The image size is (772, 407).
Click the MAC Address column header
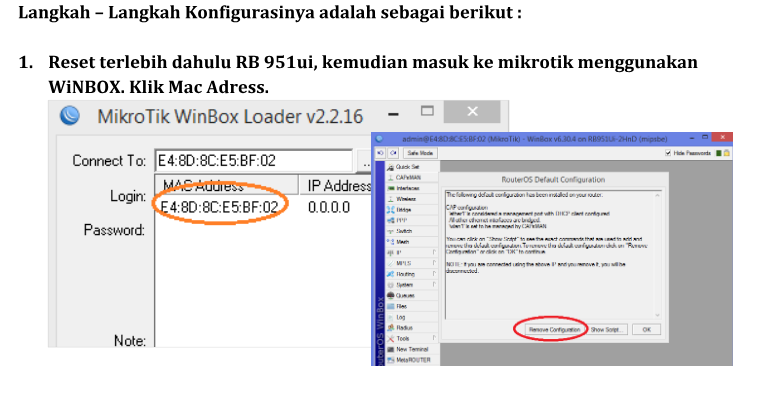point(226,186)
